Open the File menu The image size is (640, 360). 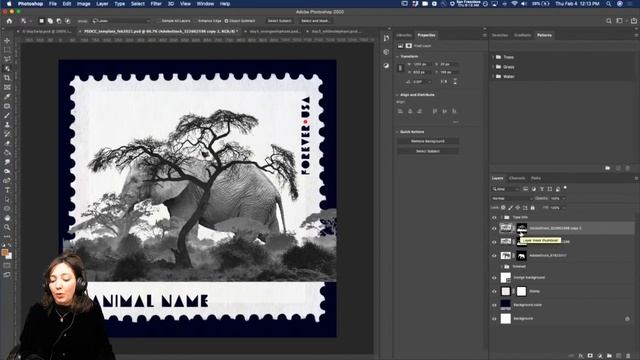[53, 4]
